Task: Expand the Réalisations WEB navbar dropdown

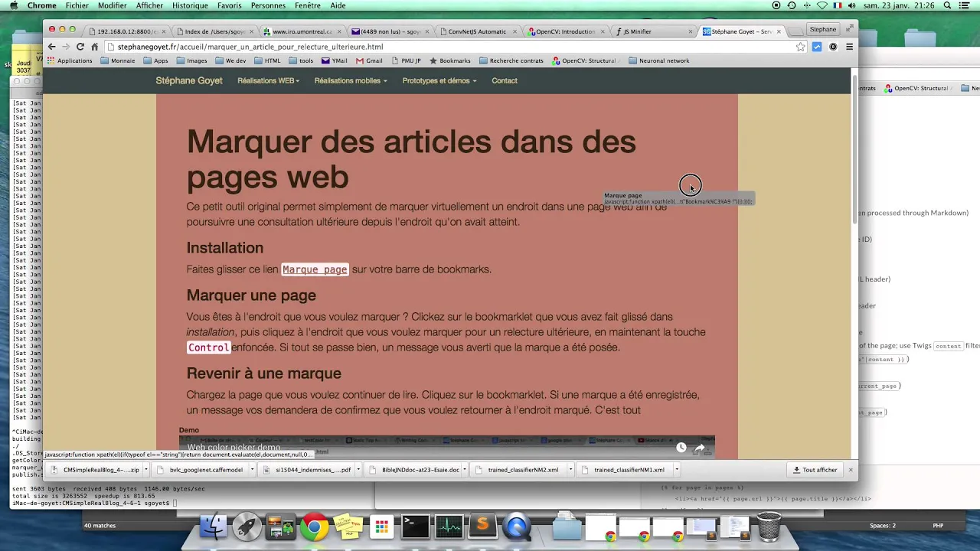Action: pyautogui.click(x=268, y=80)
